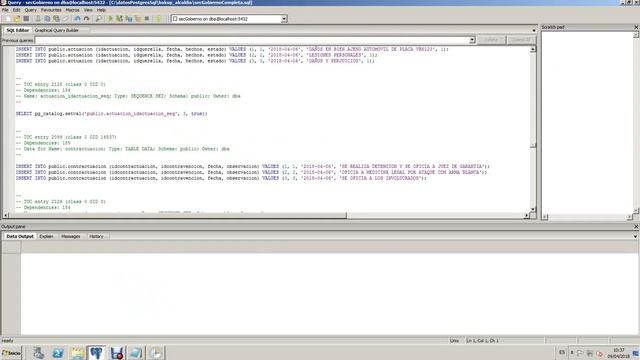Click the 'DAÑOS Y PERJUICIOS' insert line
Viewport: 640px width, 360px height.
[195, 61]
